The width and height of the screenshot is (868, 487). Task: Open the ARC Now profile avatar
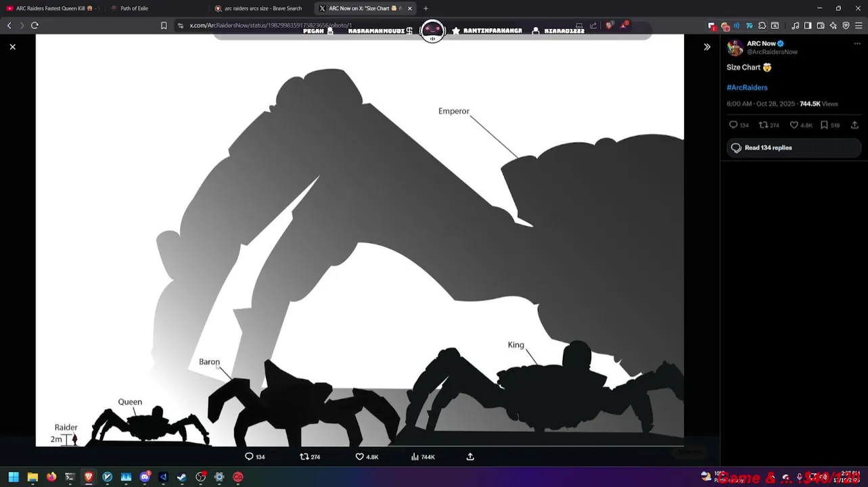pyautogui.click(x=735, y=47)
